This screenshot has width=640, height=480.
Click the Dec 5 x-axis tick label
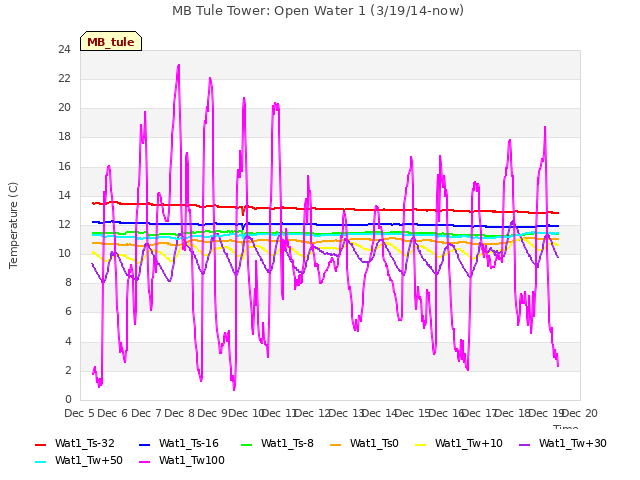pyautogui.click(x=79, y=413)
